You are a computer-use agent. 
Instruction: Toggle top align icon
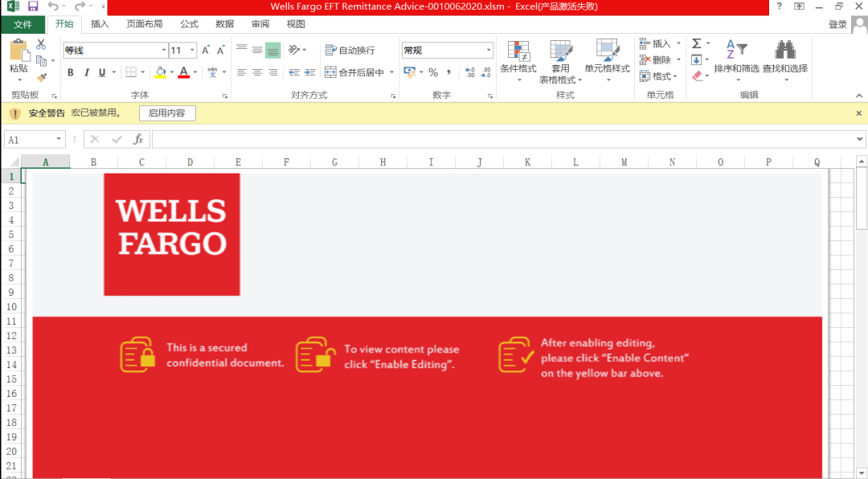(241, 50)
